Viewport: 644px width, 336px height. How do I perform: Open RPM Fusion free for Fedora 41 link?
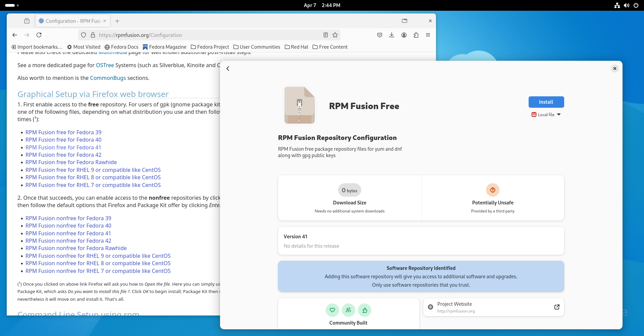point(63,147)
